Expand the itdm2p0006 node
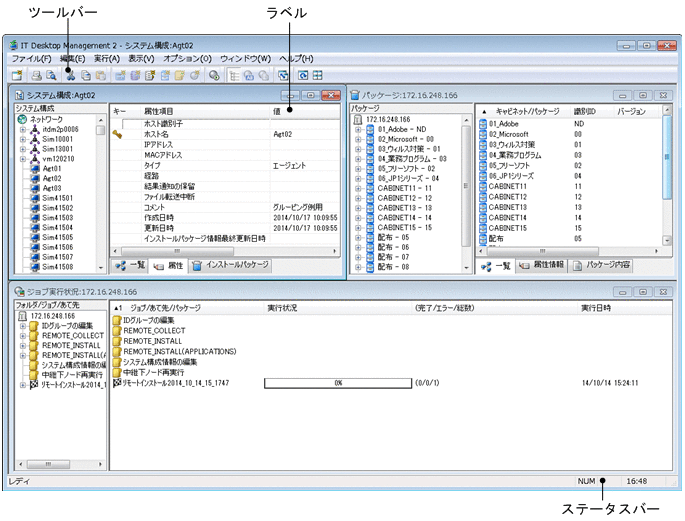The image size is (685, 521). [23, 130]
